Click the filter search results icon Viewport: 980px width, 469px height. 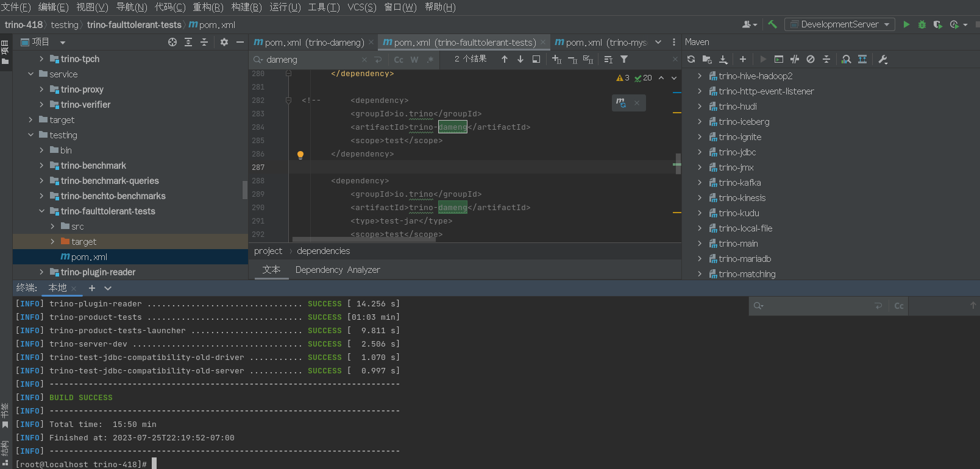pos(624,59)
